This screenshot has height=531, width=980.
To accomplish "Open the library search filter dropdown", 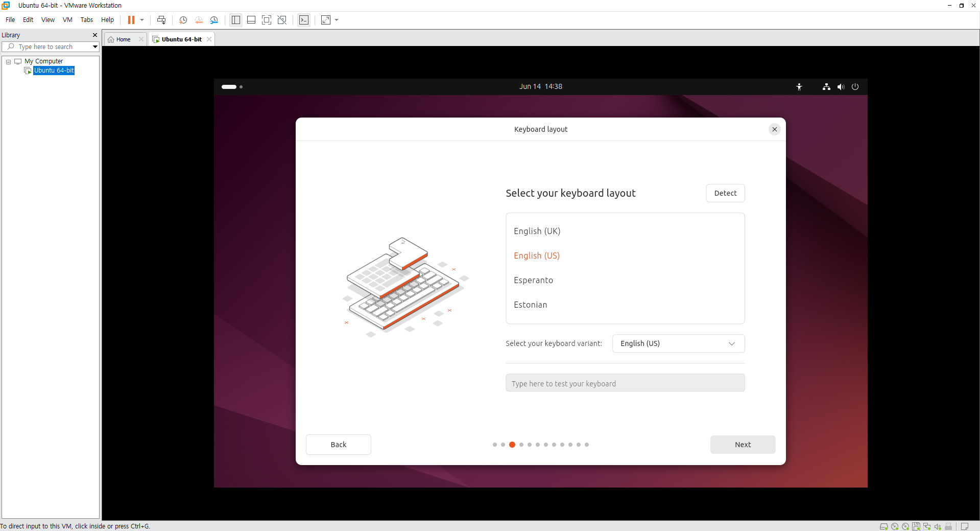I will pyautogui.click(x=95, y=47).
